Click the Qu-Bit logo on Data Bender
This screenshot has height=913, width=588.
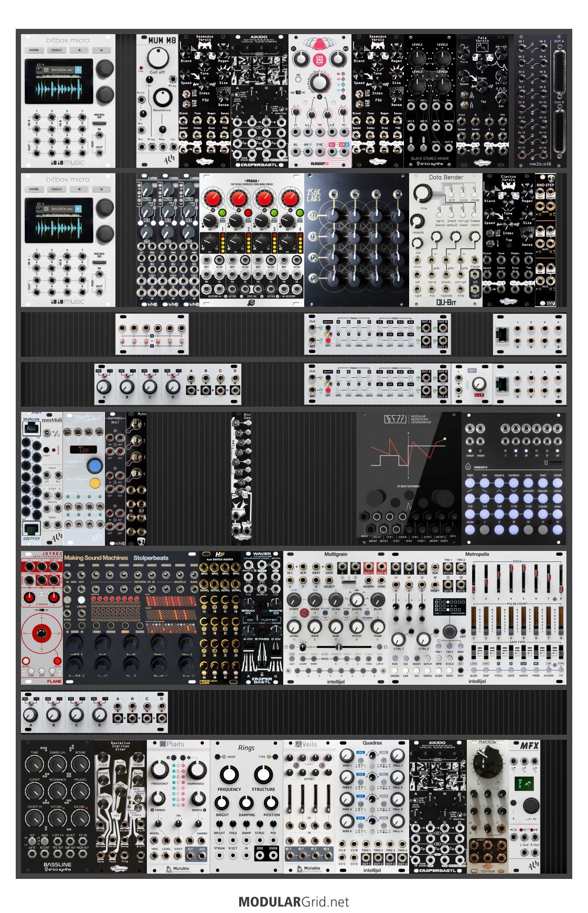coord(446,302)
